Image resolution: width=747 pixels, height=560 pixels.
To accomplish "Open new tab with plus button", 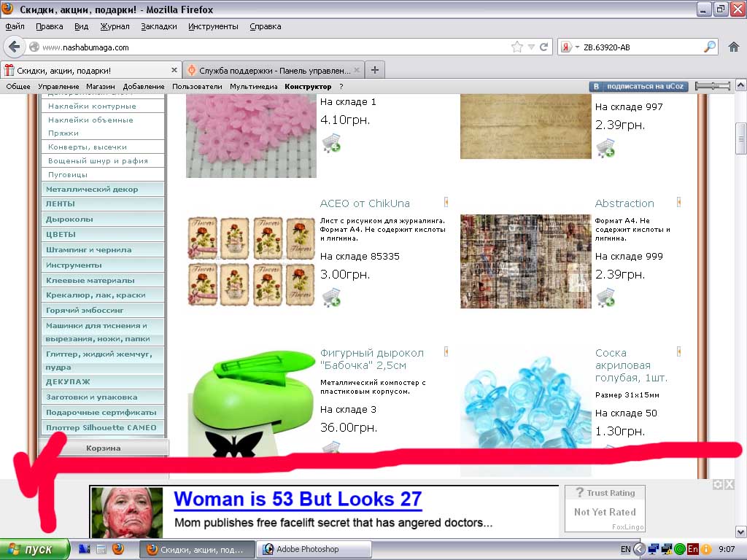I will pos(375,70).
